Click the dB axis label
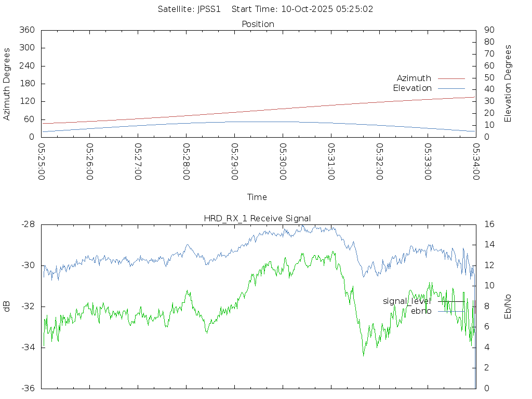 (x=7, y=306)
